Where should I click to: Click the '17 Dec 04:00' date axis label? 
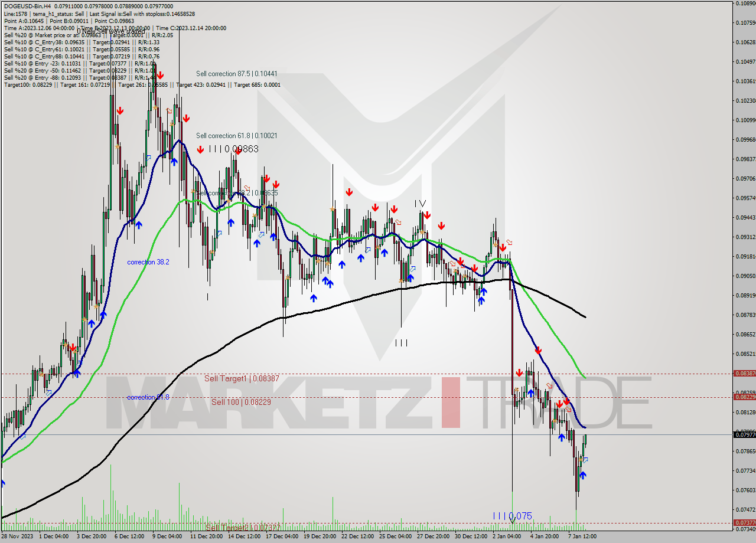pyautogui.click(x=282, y=537)
